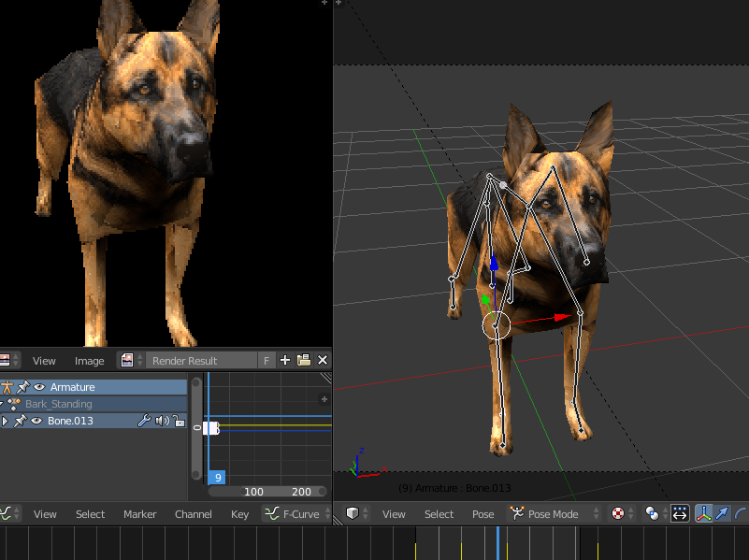Select the translate manipulator arrow icon
This screenshot has width=749, height=560.
coord(722,513)
